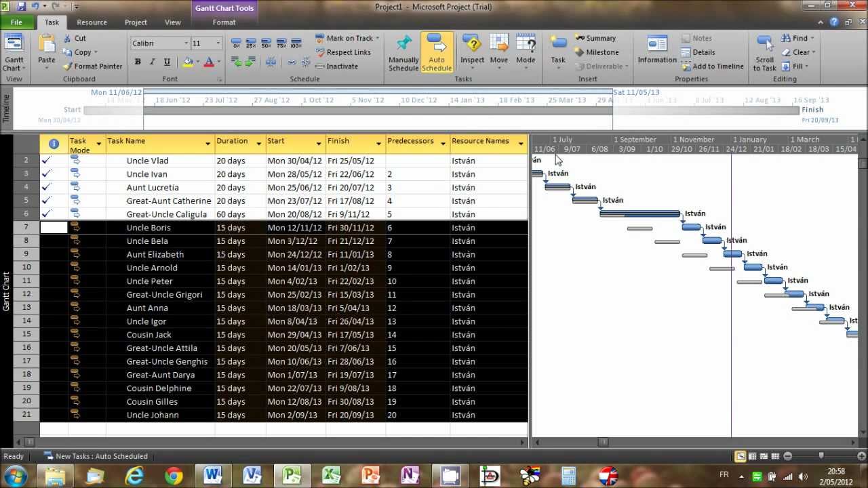
Task: Click the Outdent Task green arrow
Action: [x=236, y=62]
